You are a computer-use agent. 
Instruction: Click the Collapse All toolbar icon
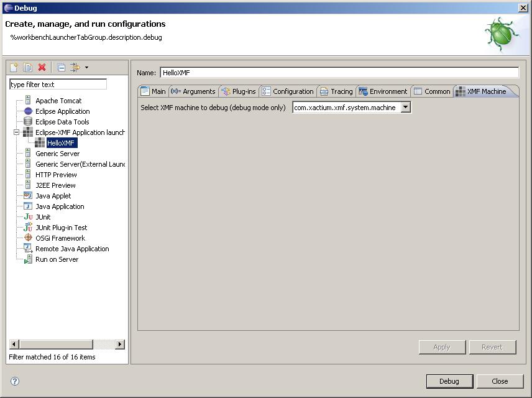[61, 68]
